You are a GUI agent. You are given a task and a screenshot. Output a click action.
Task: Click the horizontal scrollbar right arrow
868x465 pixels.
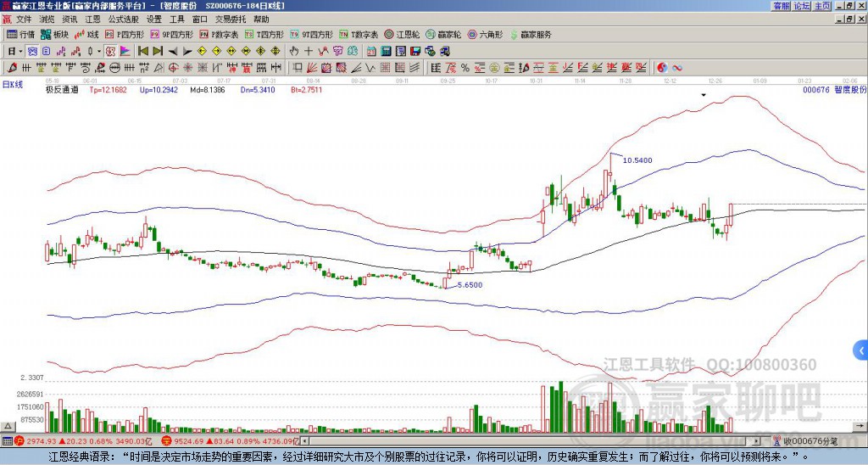[x=757, y=441]
